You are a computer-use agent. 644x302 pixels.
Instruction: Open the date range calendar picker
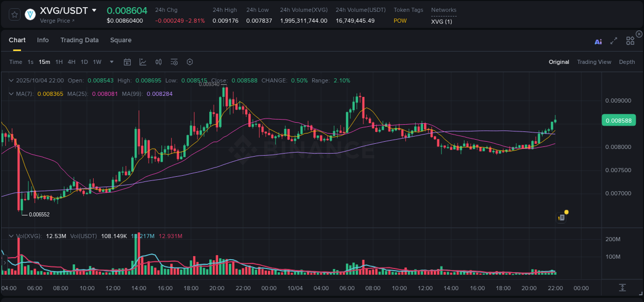[127, 61]
